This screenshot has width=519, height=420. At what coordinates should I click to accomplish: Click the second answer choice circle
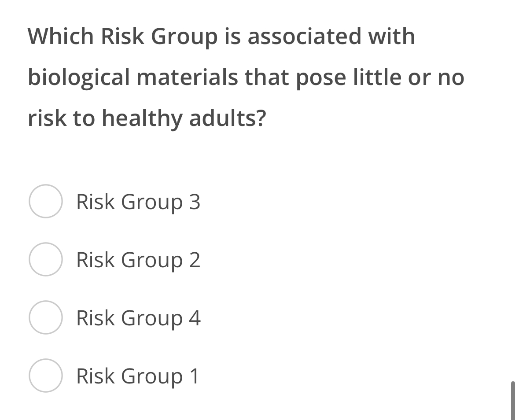(x=46, y=260)
